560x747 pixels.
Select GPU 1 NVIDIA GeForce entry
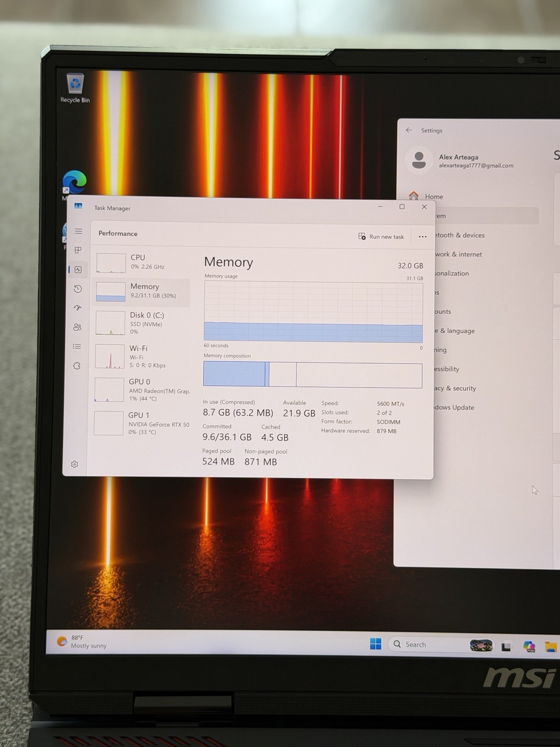coord(141,423)
